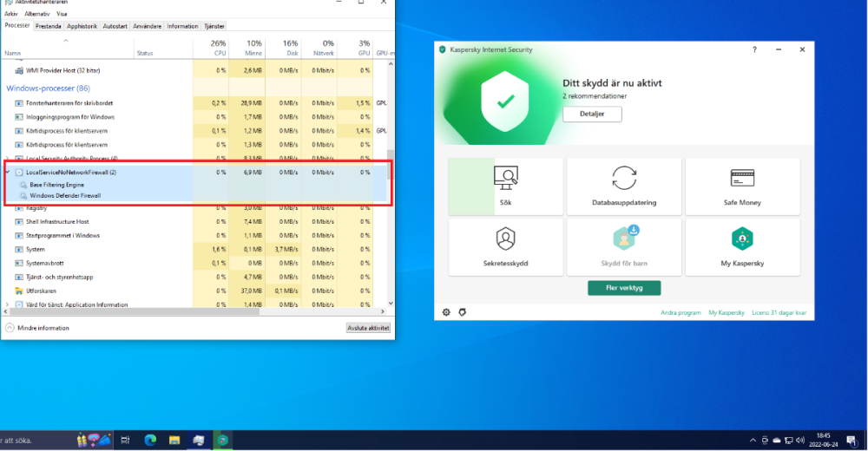Select the Startprogrammet i Windows row
The height and width of the screenshot is (451, 868).
tap(194, 236)
